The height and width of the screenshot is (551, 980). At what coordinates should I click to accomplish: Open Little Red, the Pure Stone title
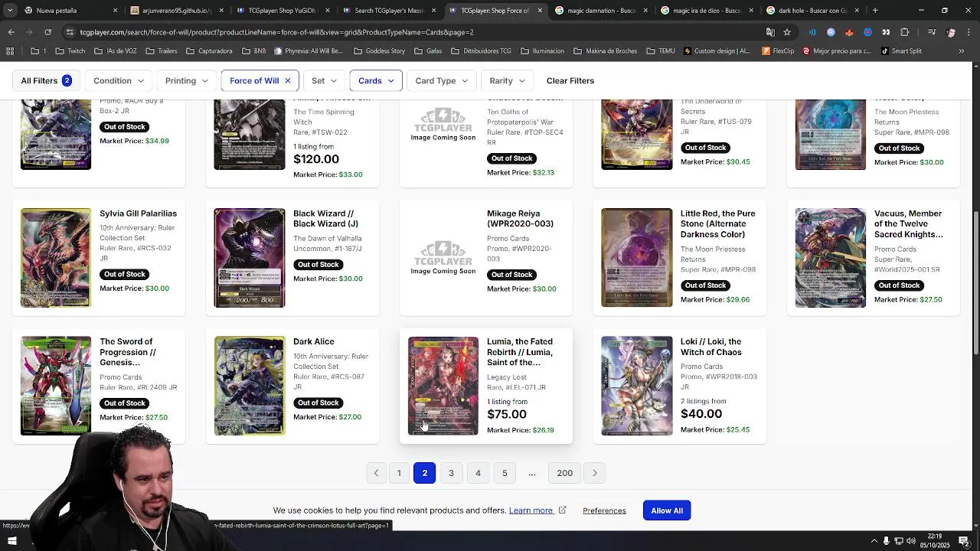tap(718, 223)
